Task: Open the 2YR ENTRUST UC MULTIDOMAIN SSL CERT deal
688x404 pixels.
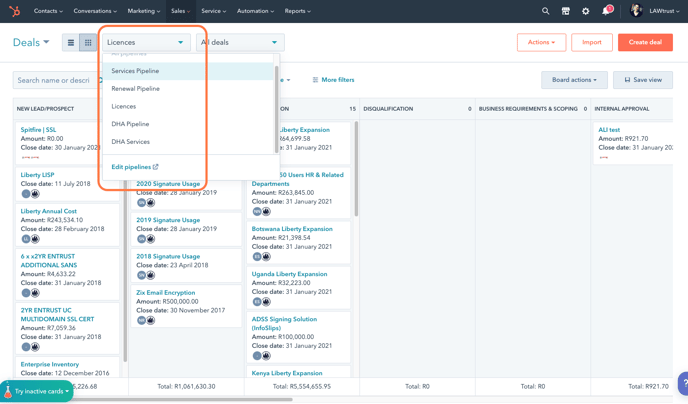Action: click(57, 315)
